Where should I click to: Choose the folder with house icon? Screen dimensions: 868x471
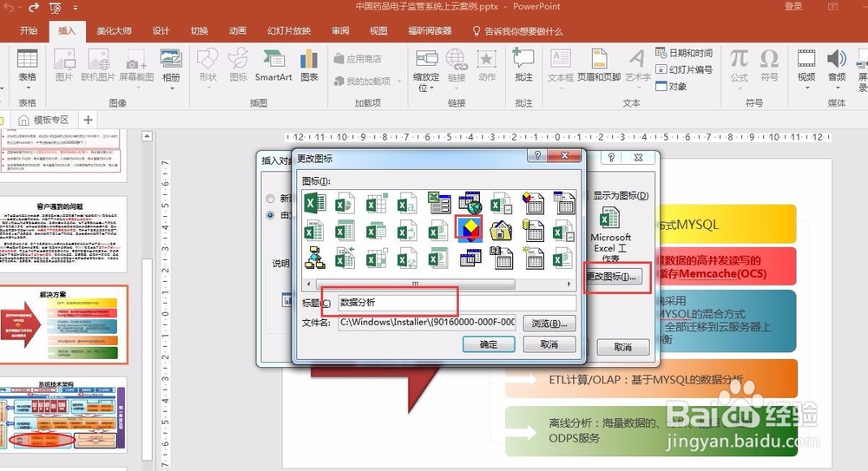[501, 230]
